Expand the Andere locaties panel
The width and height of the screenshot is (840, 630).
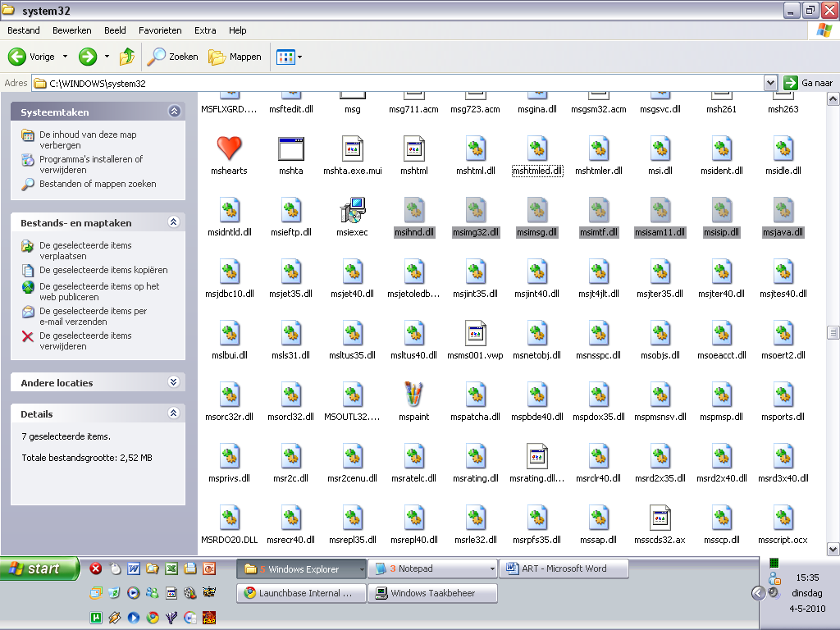tap(173, 382)
